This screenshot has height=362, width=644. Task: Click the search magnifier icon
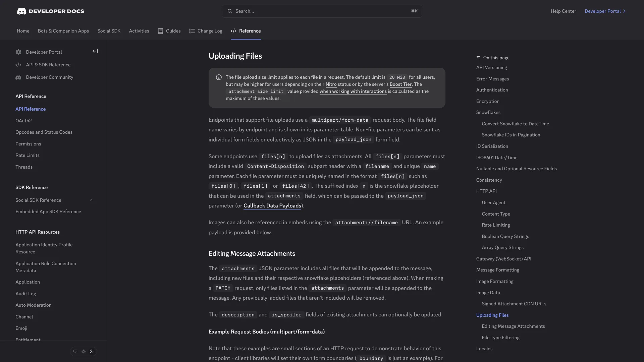coord(230,11)
